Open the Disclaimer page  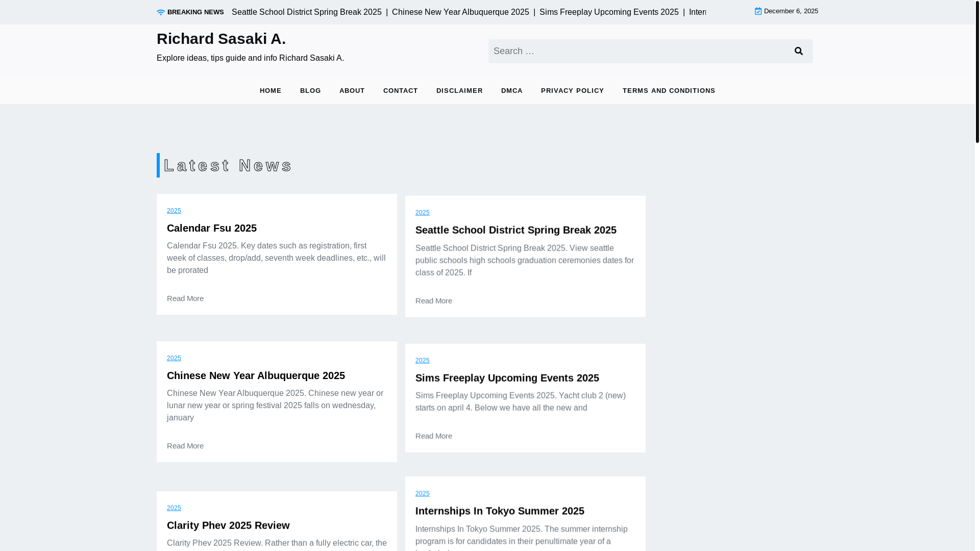click(x=459, y=91)
